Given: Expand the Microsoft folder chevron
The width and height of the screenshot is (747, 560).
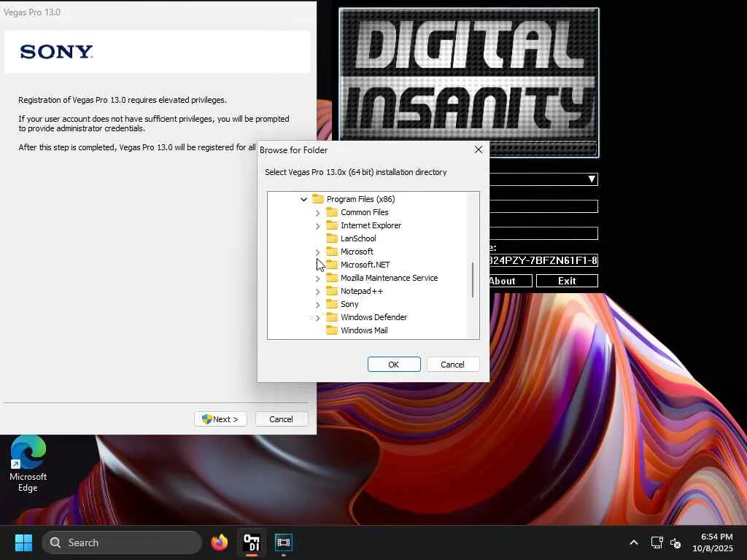Looking at the screenshot, I should (318, 252).
